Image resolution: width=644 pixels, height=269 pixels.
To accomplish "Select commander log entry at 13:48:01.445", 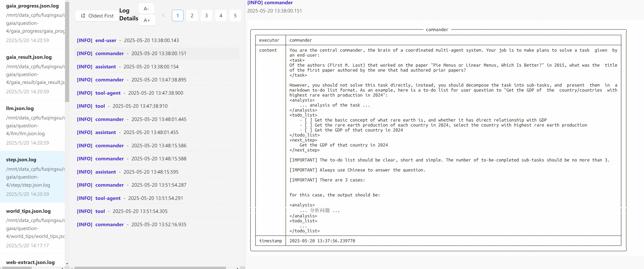I will 157,119.
